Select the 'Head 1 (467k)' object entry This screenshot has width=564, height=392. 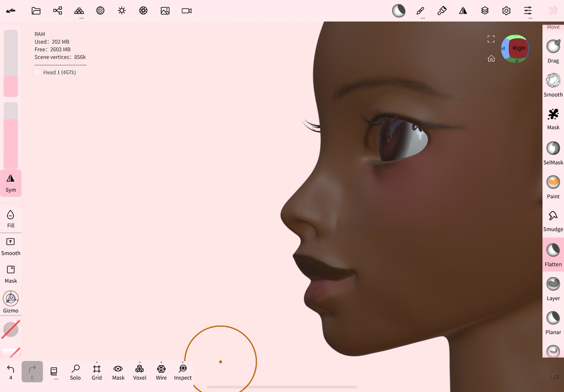click(x=59, y=72)
